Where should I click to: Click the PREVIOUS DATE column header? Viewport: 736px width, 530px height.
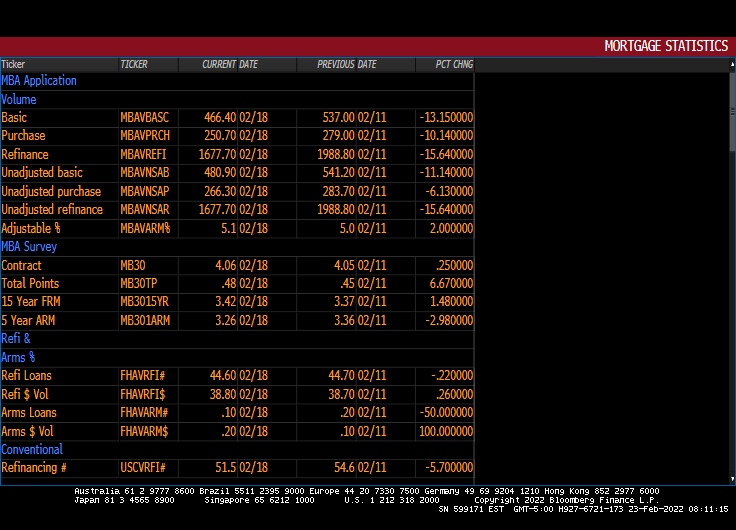(347, 65)
